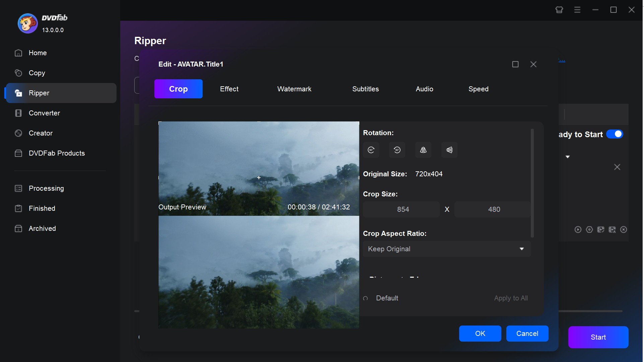Rotate the video 90 degrees clockwise
The height and width of the screenshot is (362, 644).
tap(371, 150)
